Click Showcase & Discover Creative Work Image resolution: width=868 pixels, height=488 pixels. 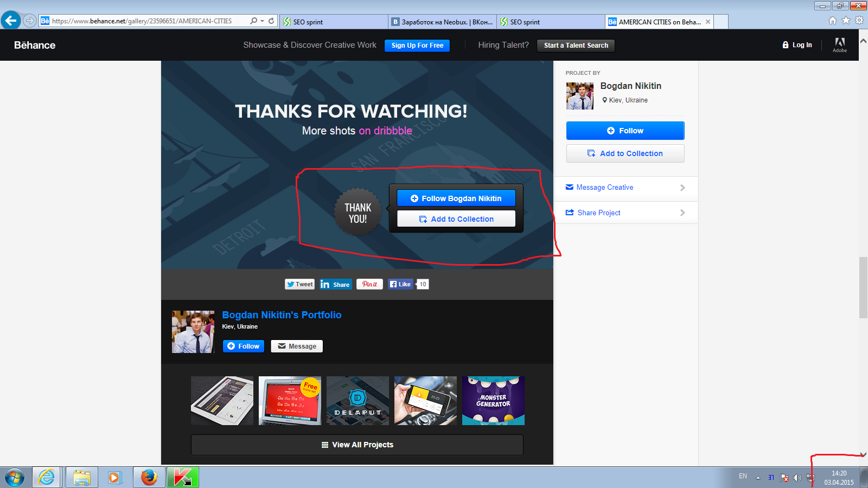tap(310, 45)
